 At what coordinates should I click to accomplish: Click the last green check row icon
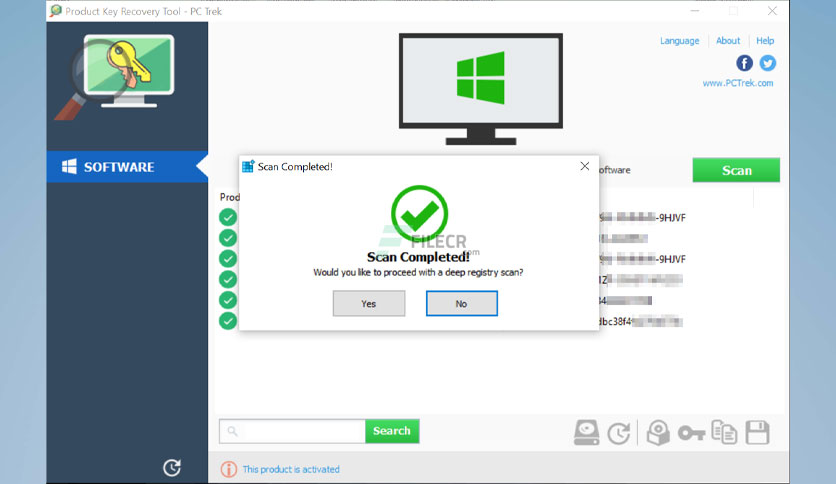228,321
